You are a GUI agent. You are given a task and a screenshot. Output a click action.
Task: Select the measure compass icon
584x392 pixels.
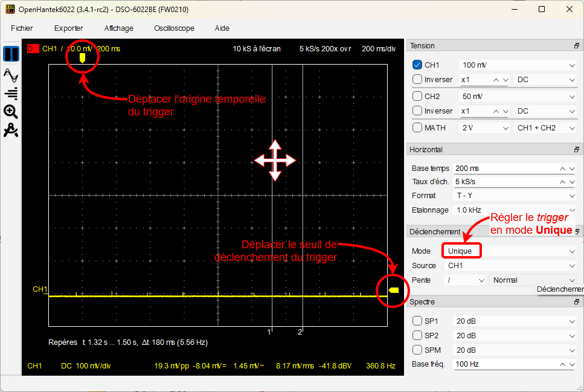click(x=11, y=130)
